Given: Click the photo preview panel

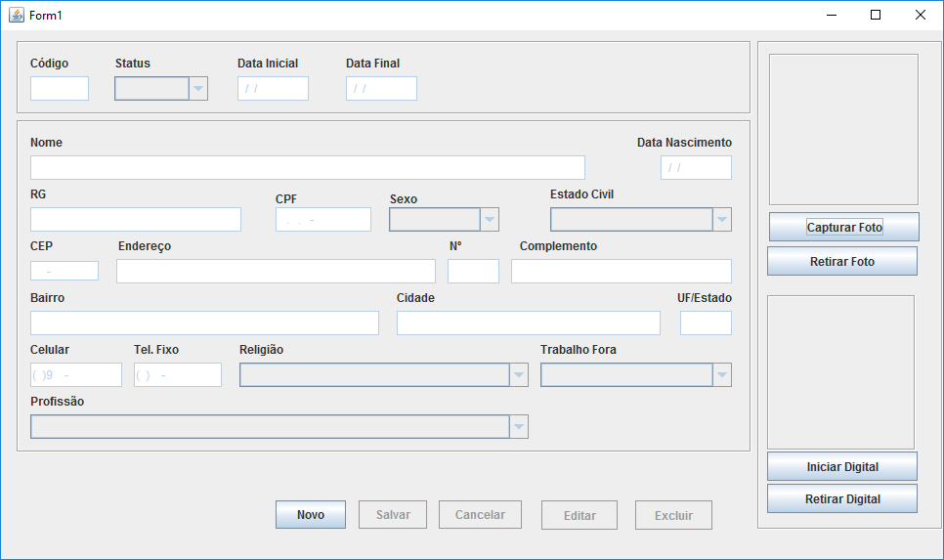Looking at the screenshot, I should point(843,129).
